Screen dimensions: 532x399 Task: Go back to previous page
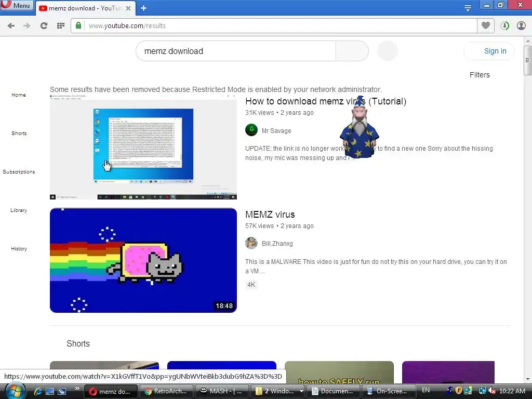(11, 26)
